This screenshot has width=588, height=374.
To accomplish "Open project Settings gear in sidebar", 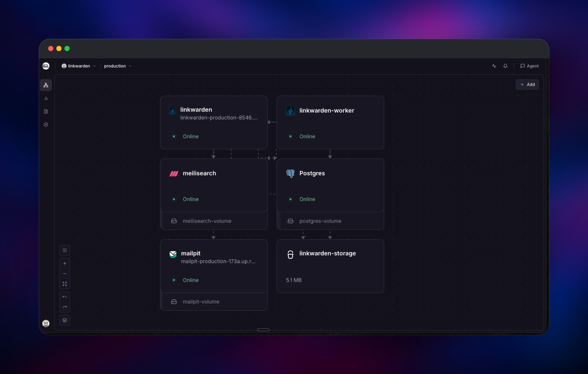I will pos(46,125).
